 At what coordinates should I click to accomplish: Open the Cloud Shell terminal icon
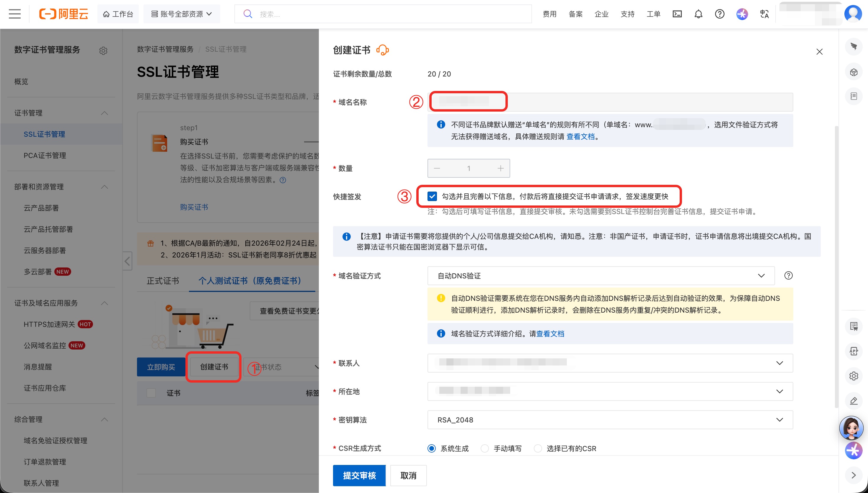point(677,14)
